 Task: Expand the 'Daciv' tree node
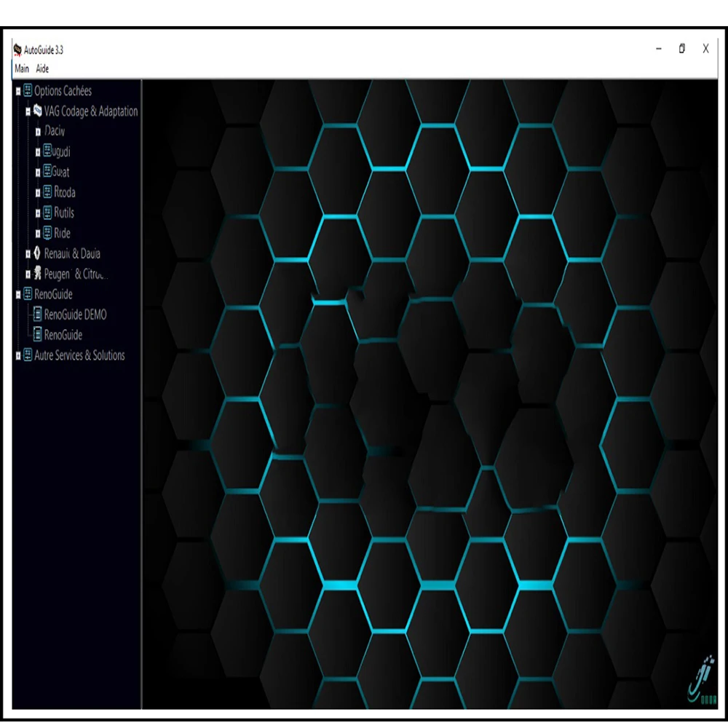(x=38, y=132)
